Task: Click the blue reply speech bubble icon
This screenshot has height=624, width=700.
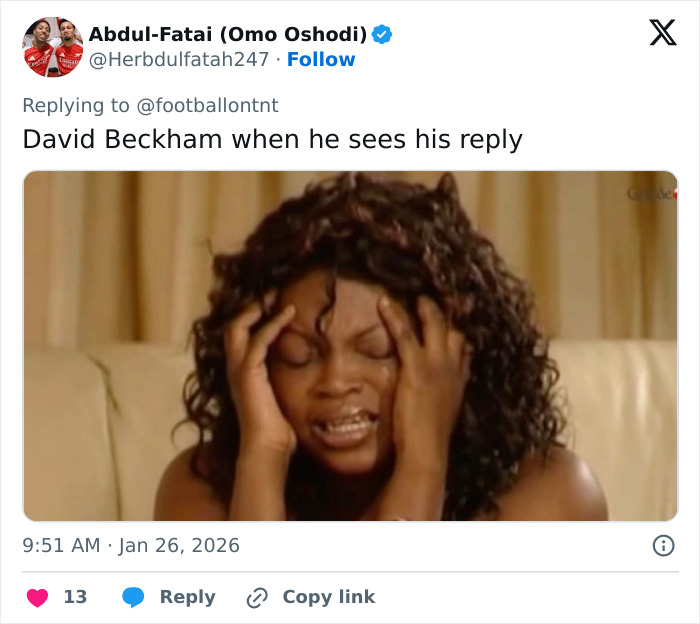Action: [134, 597]
